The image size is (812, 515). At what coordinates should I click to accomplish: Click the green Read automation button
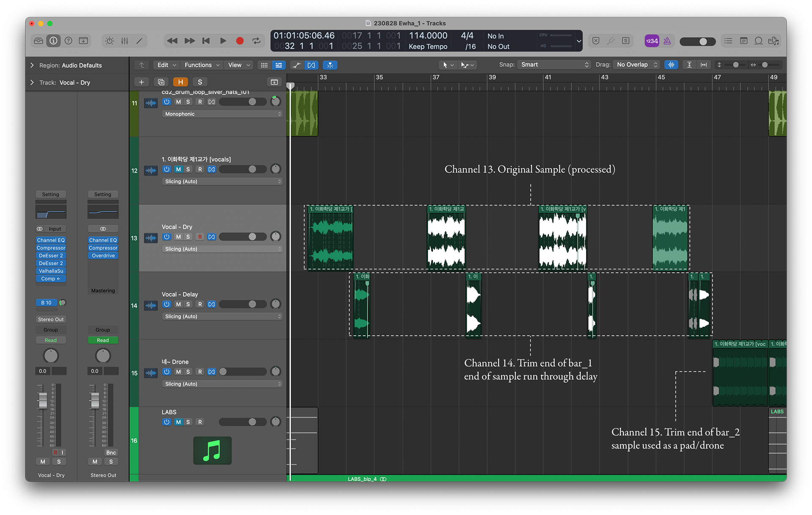[103, 340]
